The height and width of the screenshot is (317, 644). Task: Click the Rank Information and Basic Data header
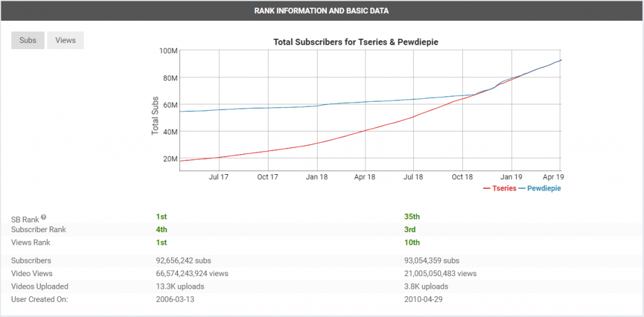(x=321, y=11)
